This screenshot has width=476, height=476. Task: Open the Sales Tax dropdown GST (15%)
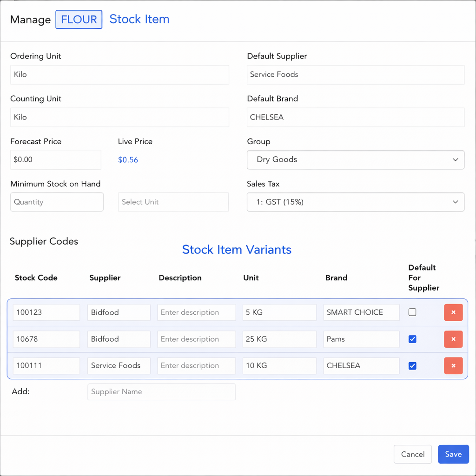pyautogui.click(x=355, y=202)
